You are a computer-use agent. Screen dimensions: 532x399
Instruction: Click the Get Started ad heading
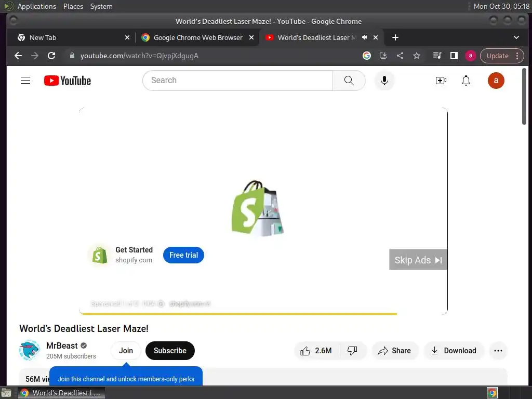134,250
